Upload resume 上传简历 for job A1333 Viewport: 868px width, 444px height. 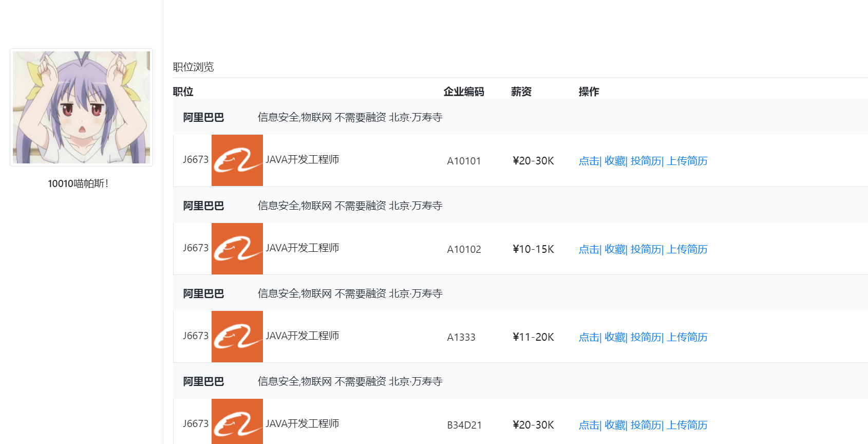click(687, 337)
